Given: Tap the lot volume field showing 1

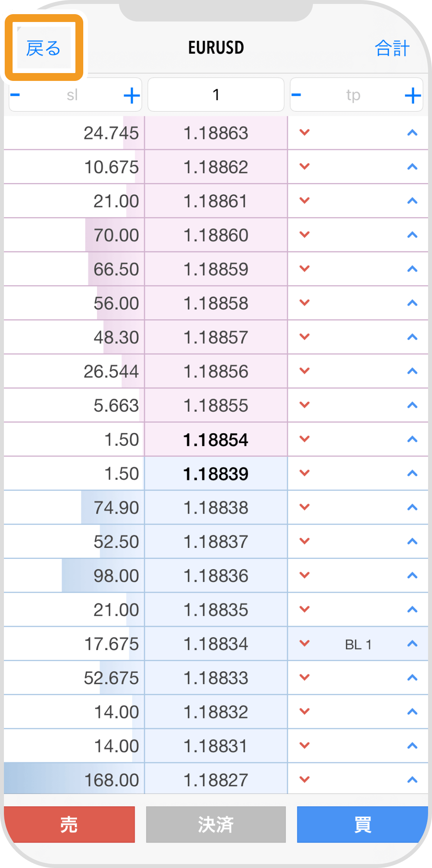Looking at the screenshot, I should pos(216,95).
